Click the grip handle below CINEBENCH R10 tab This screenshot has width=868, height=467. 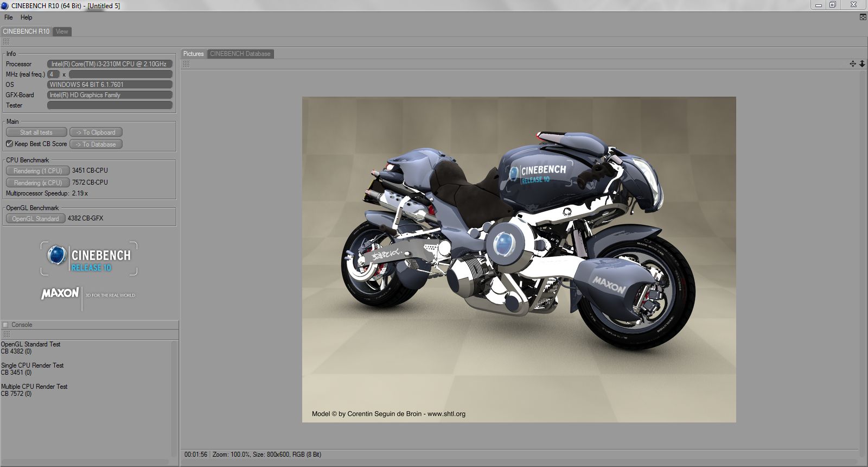[x=6, y=42]
